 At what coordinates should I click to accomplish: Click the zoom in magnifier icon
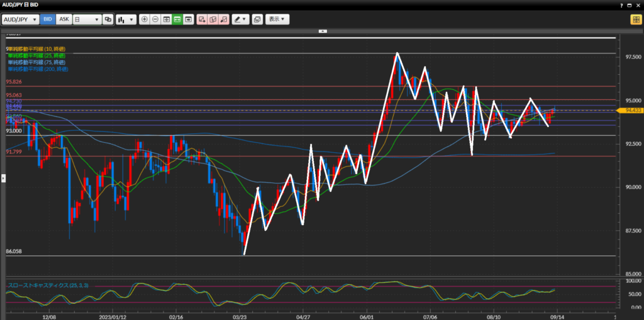(145, 19)
